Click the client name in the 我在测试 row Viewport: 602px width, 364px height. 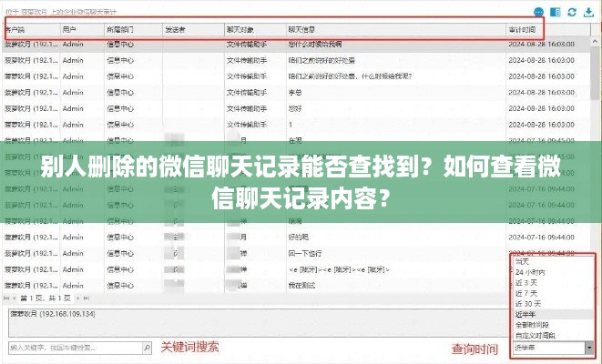[31, 286]
